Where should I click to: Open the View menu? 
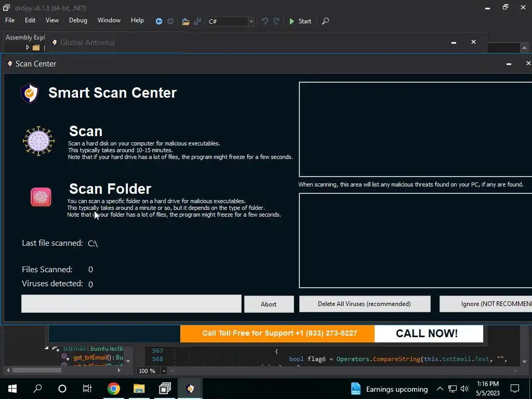coord(52,20)
